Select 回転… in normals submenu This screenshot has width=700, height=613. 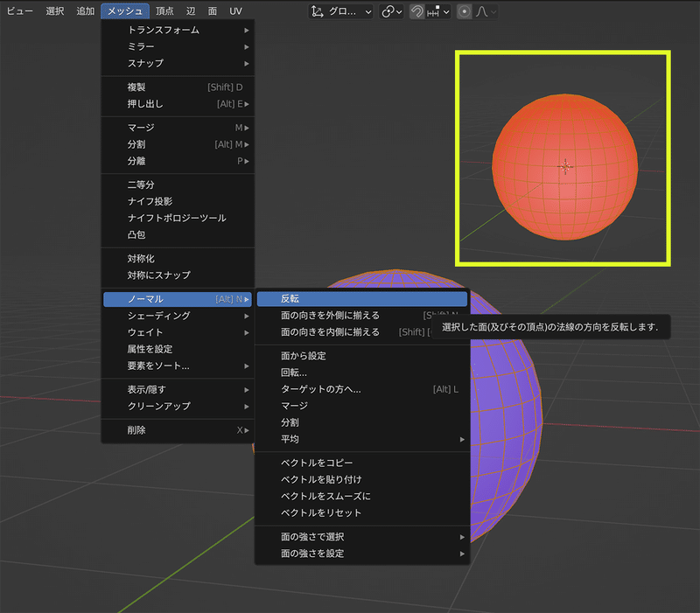click(362, 373)
